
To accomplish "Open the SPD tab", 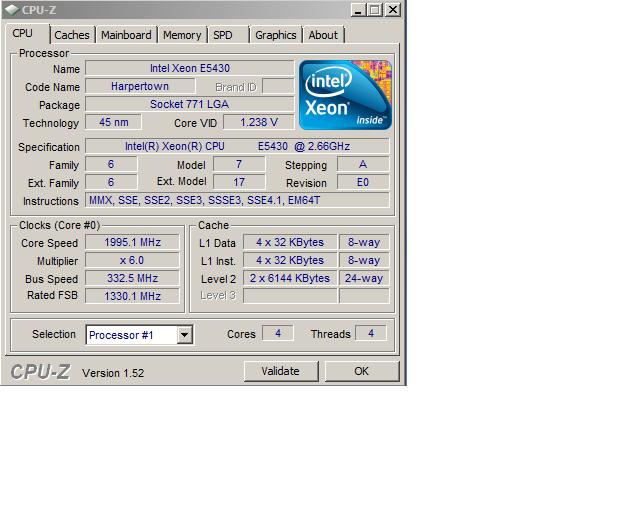I will point(229,35).
